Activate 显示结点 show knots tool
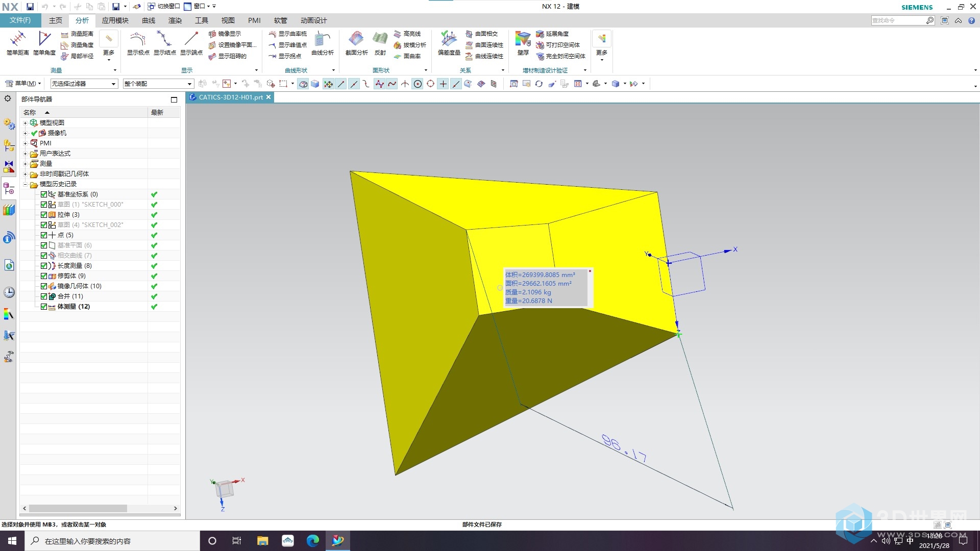 click(x=164, y=43)
